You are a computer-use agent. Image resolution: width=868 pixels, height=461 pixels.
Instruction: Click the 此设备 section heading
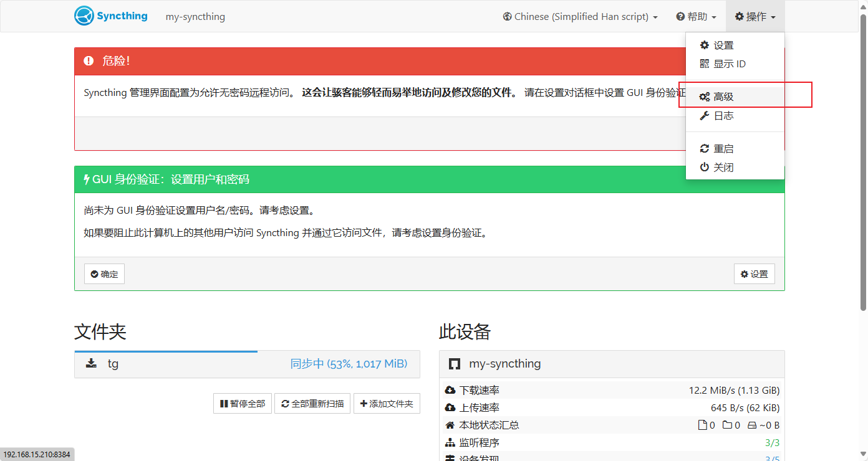click(x=465, y=331)
